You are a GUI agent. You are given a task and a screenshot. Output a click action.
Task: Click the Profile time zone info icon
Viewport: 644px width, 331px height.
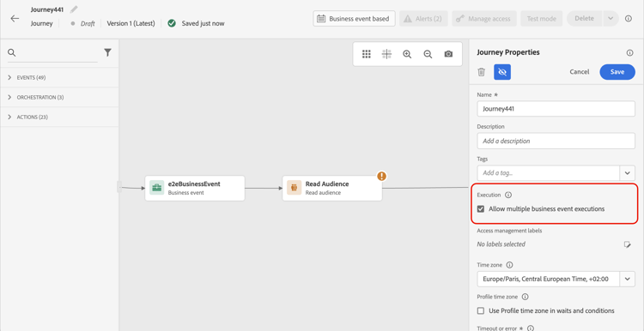[525, 297]
